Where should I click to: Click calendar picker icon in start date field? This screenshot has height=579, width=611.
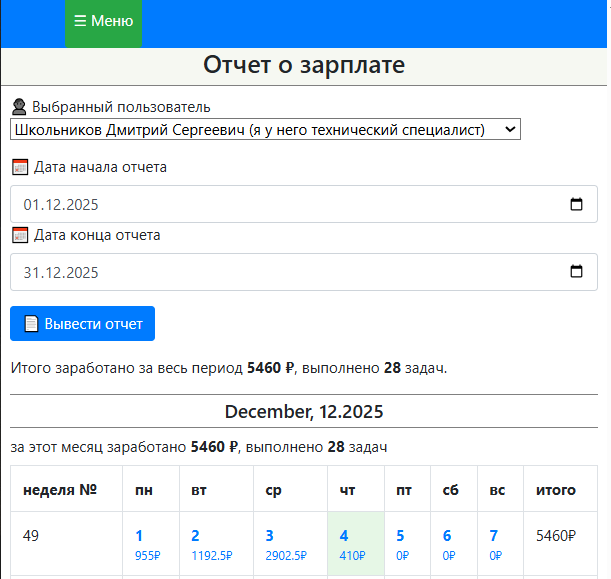(576, 205)
